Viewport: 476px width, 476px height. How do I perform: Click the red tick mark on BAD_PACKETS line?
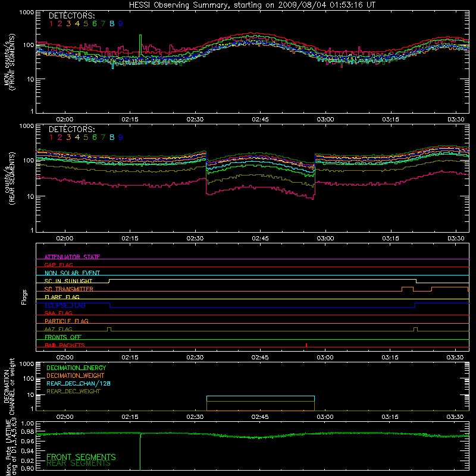[306, 345]
